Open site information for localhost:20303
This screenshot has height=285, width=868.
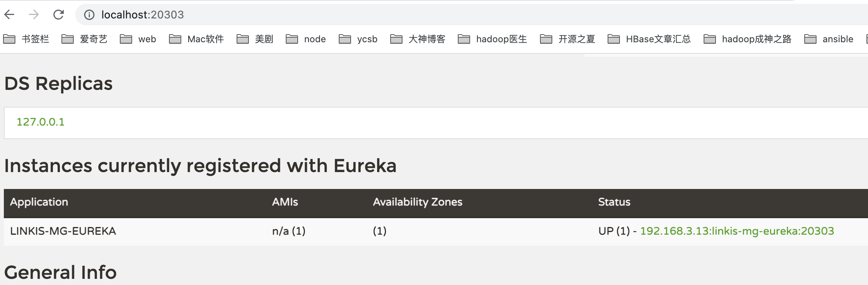tap(89, 15)
